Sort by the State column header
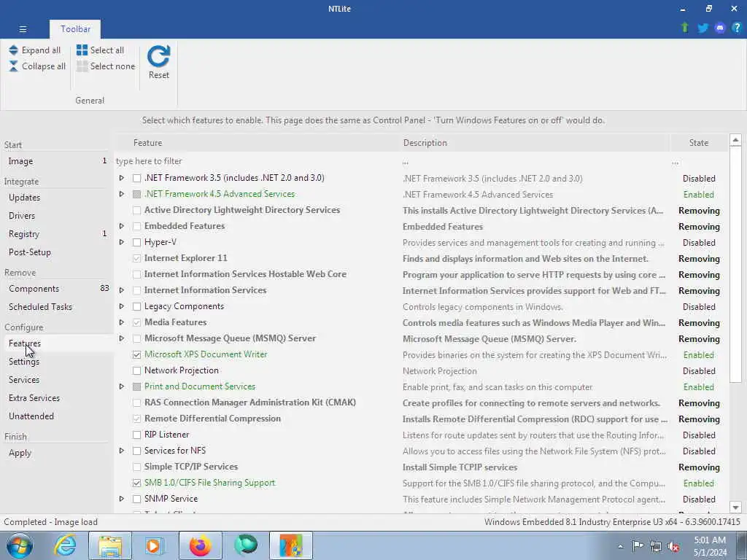The image size is (747, 560). pos(698,143)
